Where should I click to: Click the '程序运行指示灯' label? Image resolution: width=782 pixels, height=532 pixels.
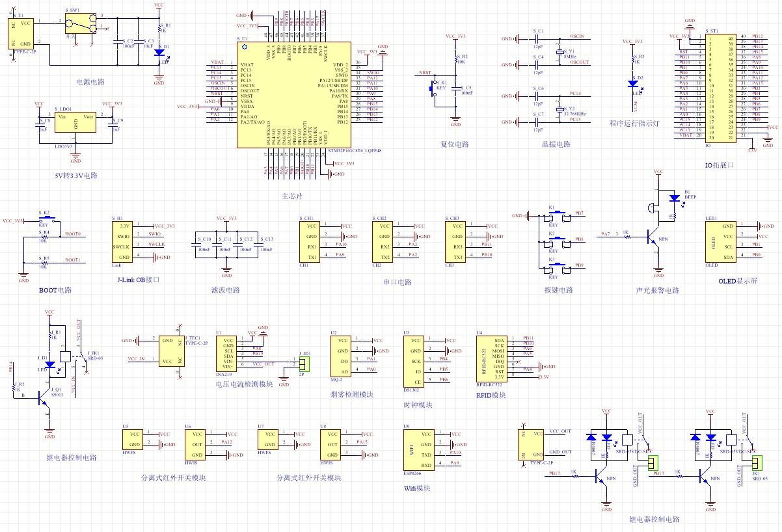(x=634, y=123)
